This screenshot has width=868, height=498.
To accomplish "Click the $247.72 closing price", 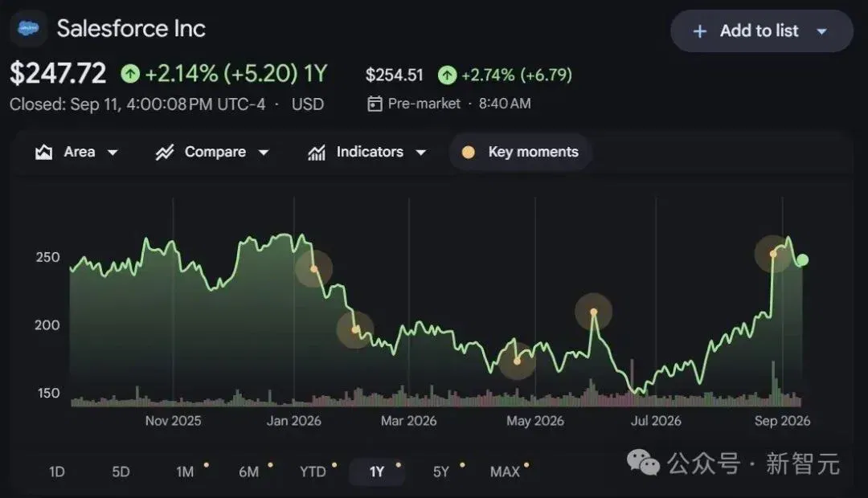I will coord(58,73).
